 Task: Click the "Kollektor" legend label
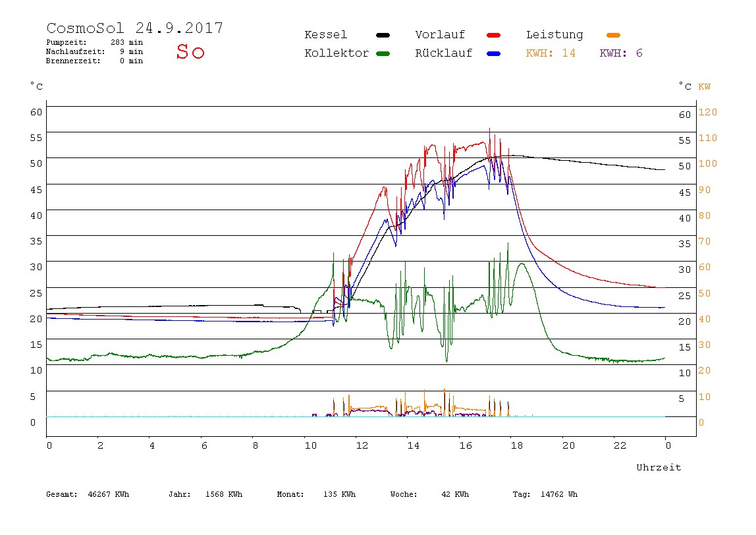(337, 53)
